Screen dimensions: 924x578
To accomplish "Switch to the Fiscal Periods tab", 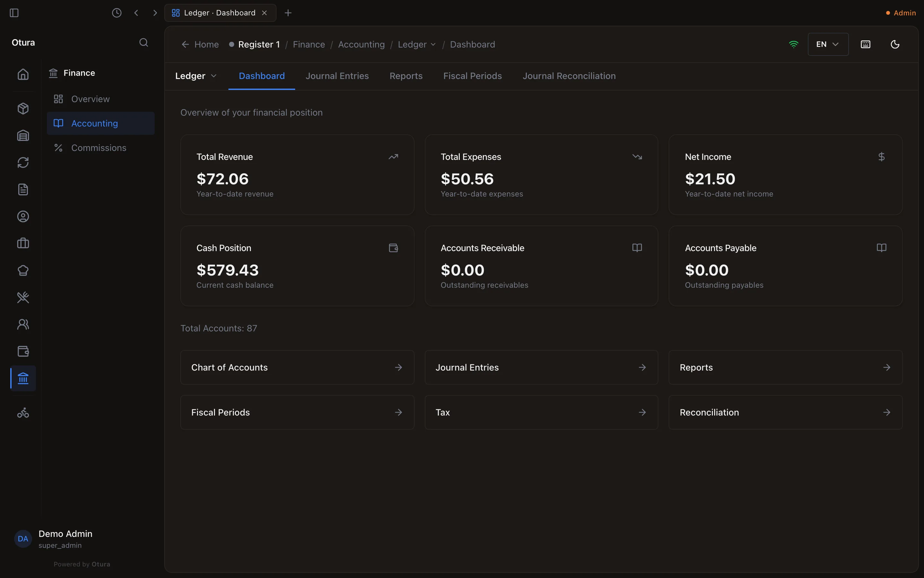I will click(472, 76).
